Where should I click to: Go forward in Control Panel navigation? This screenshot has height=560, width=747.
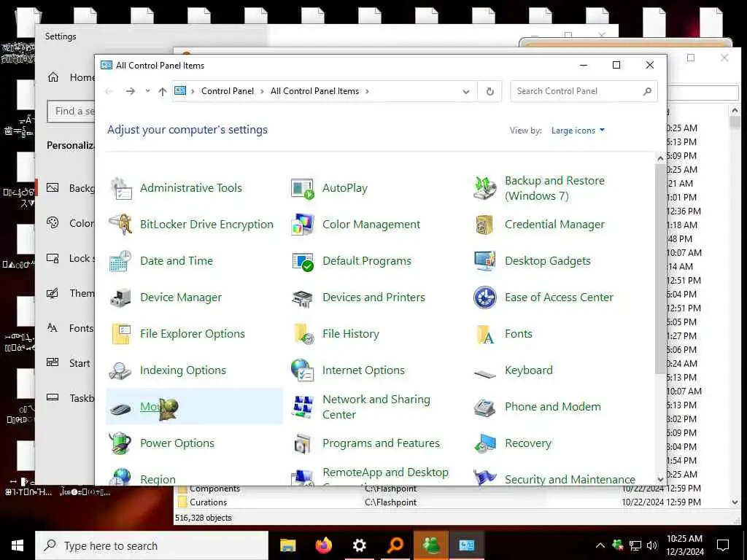coord(131,91)
